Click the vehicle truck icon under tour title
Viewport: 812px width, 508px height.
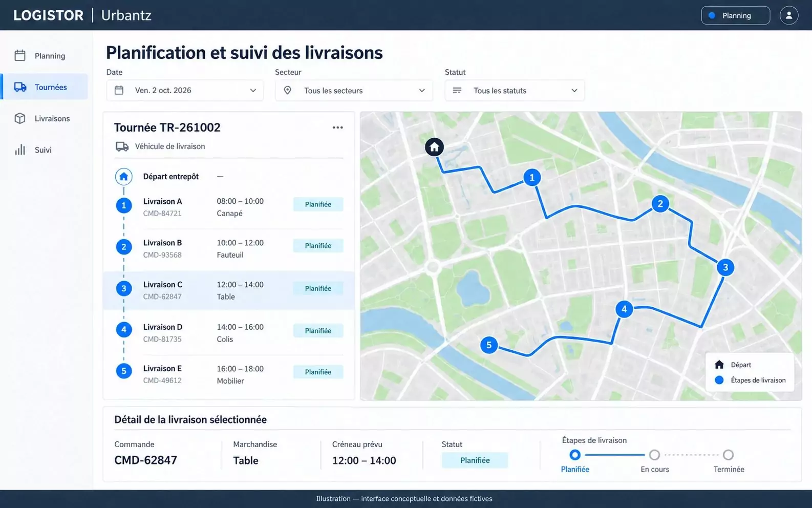coord(122,146)
